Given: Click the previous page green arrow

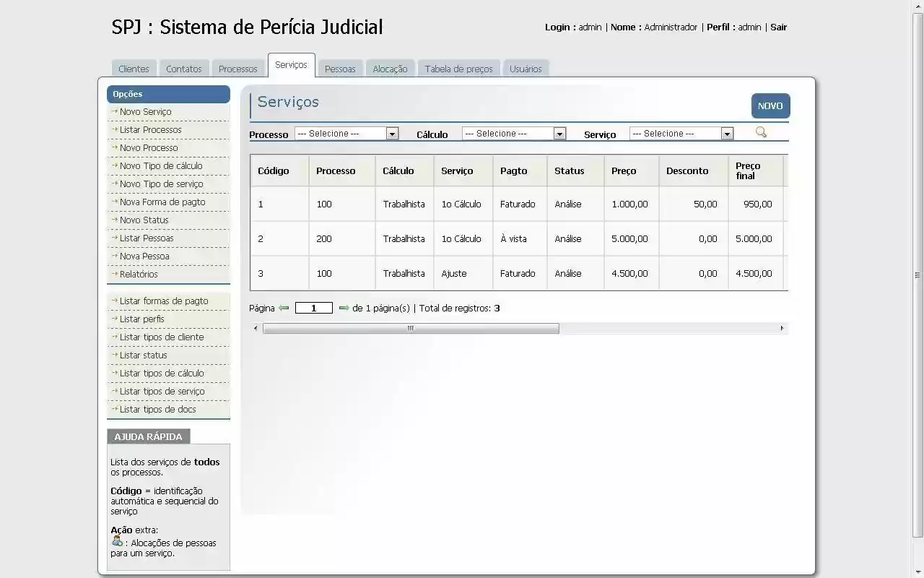Looking at the screenshot, I should (x=285, y=308).
